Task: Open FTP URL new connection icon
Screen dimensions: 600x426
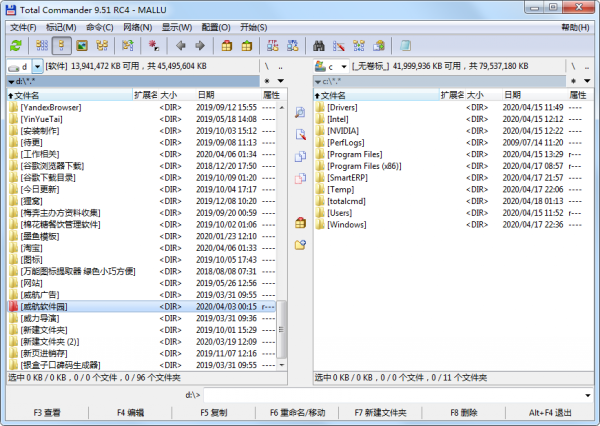Action: [x=293, y=46]
